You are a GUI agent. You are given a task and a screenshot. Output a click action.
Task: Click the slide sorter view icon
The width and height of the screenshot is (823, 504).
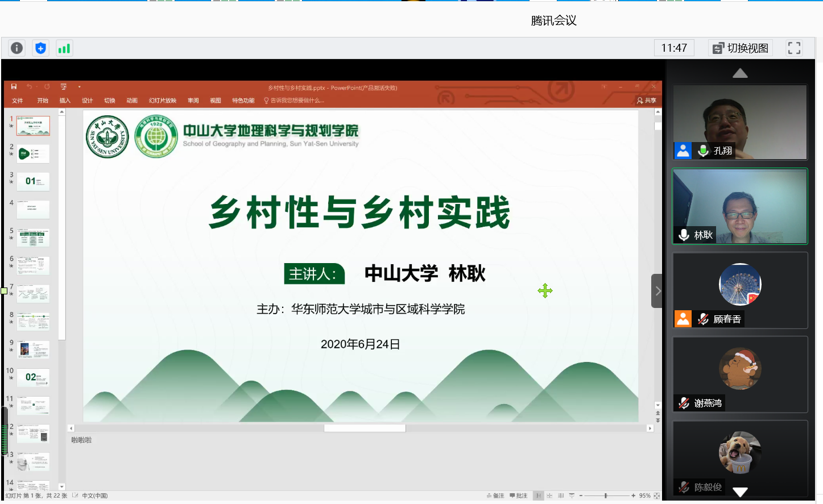click(549, 495)
